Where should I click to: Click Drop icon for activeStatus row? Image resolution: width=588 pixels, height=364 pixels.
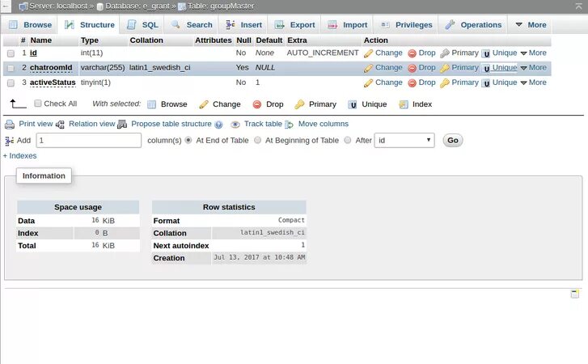click(412, 83)
